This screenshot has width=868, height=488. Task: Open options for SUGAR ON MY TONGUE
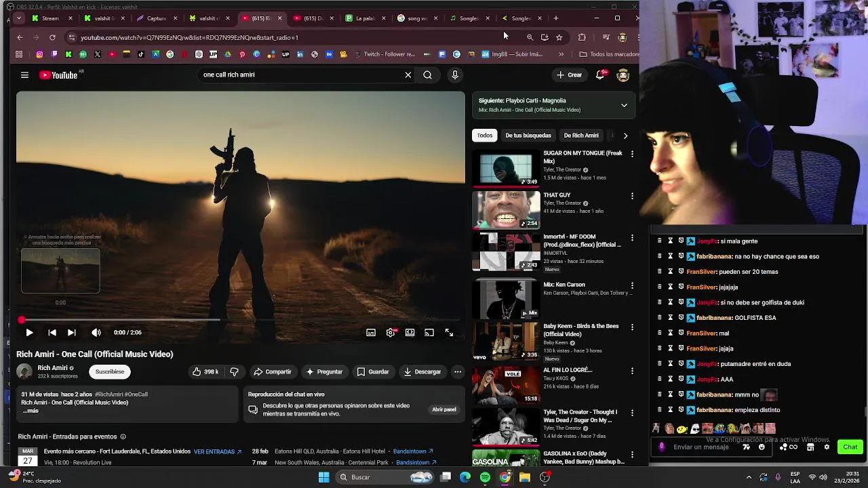632,155
